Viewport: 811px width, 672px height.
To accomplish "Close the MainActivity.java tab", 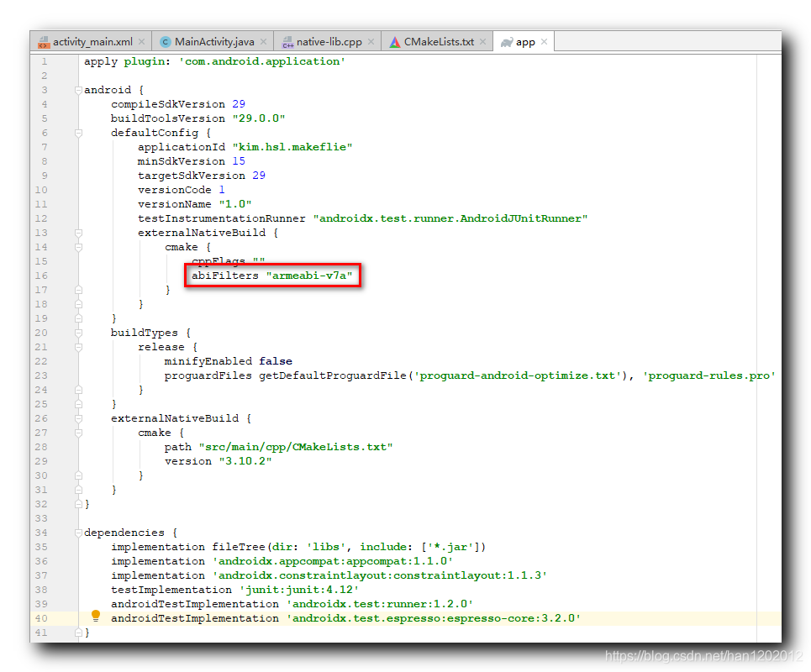I will (x=263, y=42).
